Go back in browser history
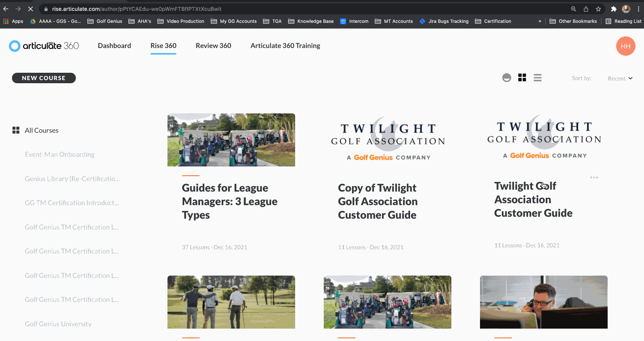644x341 pixels. coord(6,9)
